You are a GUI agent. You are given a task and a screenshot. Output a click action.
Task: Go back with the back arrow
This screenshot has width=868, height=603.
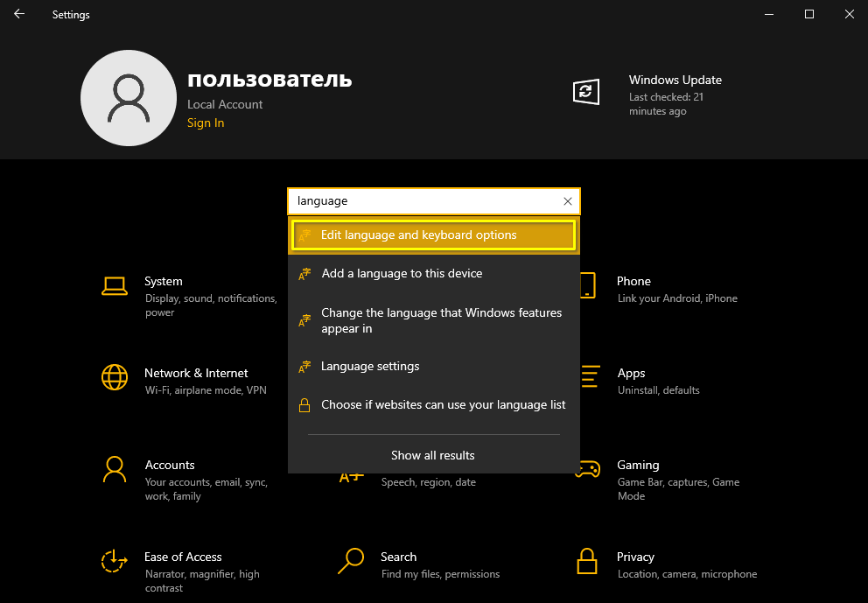tap(19, 15)
